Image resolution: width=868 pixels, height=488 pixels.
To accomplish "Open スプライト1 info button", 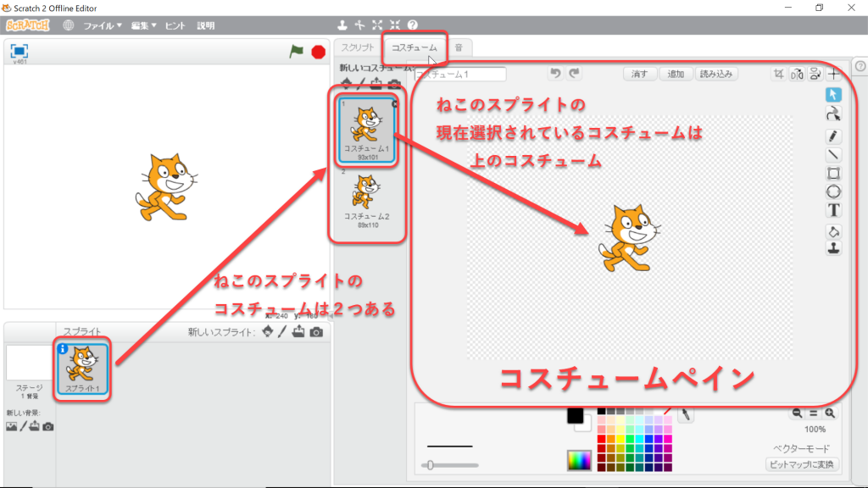I will 63,349.
